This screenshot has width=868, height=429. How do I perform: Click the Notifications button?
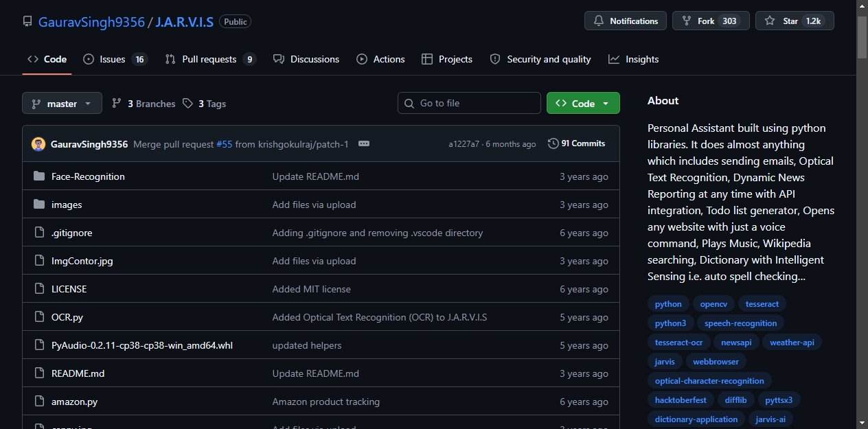tap(626, 21)
